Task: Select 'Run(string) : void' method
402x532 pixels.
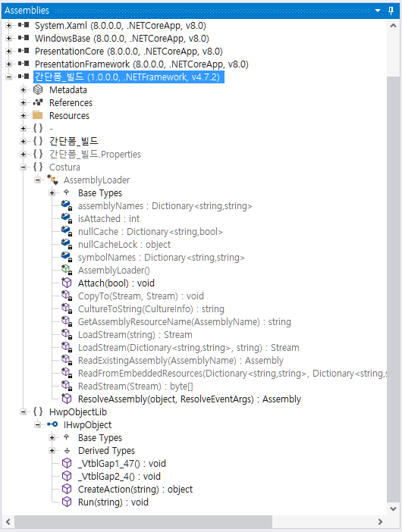Action: point(113,502)
